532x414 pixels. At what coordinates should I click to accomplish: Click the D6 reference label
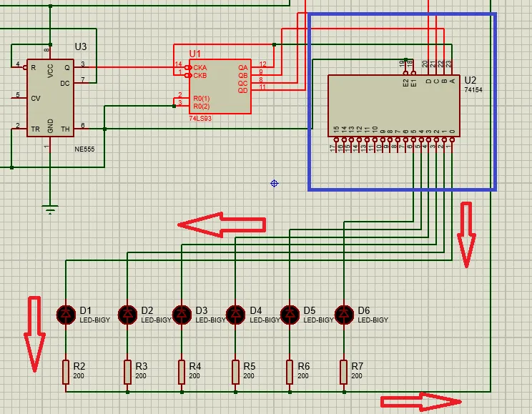364,310
